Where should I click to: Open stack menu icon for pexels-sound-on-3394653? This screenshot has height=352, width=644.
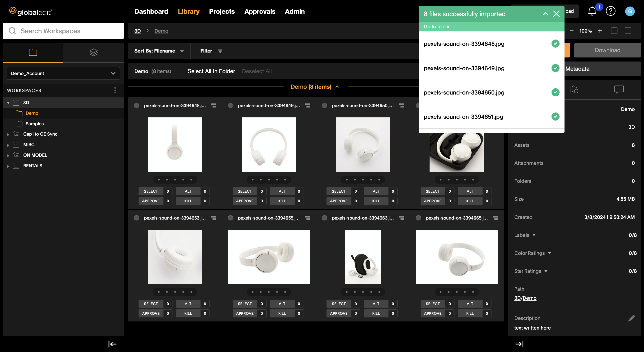click(214, 218)
